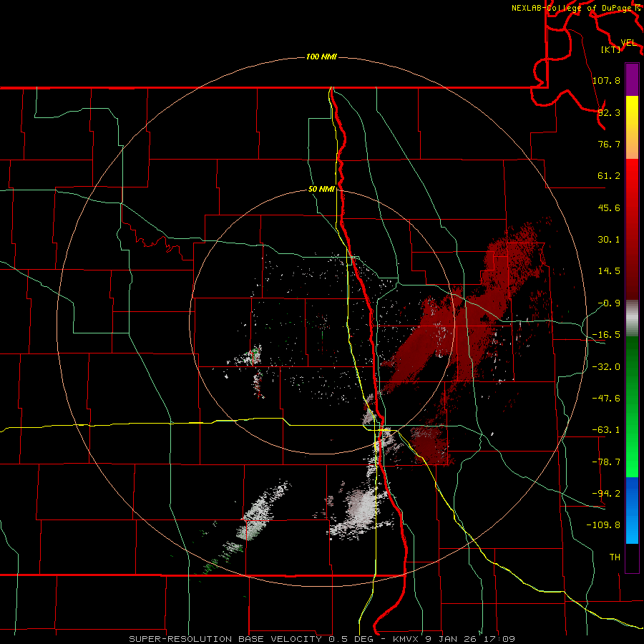Click the 9 JAN 26 17:09 timestamp
Image resolution: width=644 pixels, height=644 pixels.
pyautogui.click(x=470, y=639)
